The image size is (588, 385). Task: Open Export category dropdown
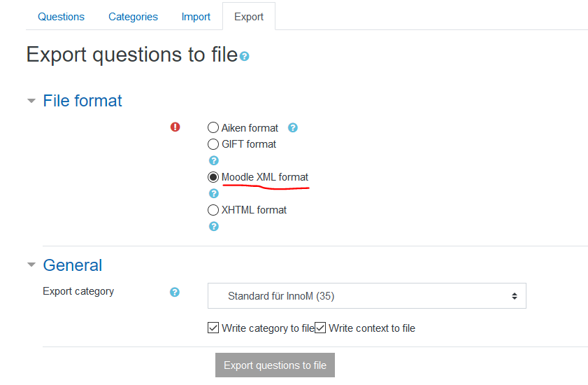coord(367,296)
